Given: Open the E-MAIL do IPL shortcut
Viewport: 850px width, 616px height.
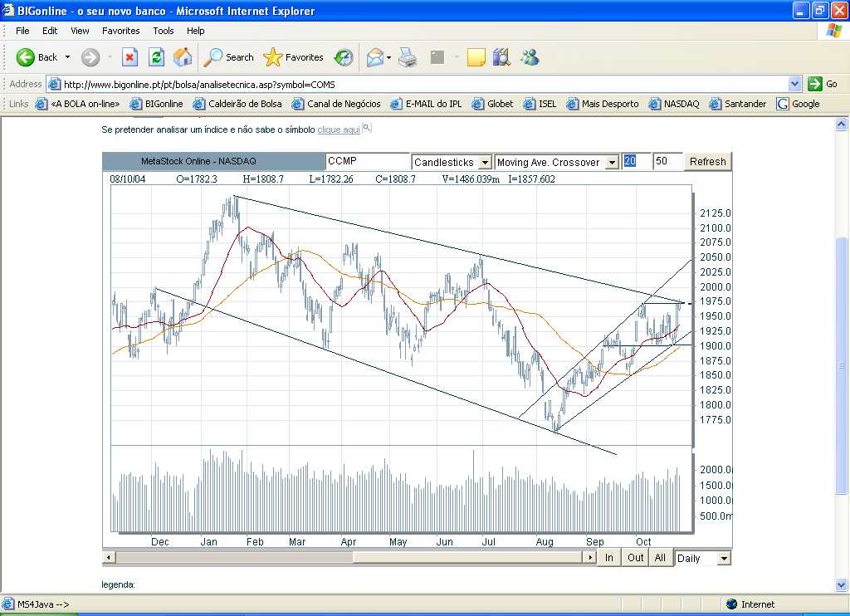Looking at the screenshot, I should [x=426, y=104].
